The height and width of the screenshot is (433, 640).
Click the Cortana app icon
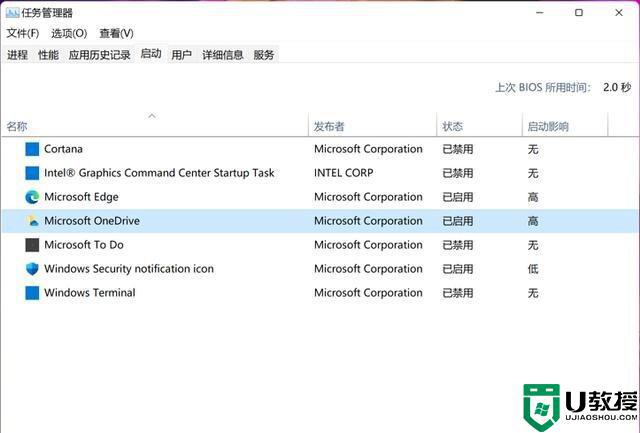coord(32,149)
